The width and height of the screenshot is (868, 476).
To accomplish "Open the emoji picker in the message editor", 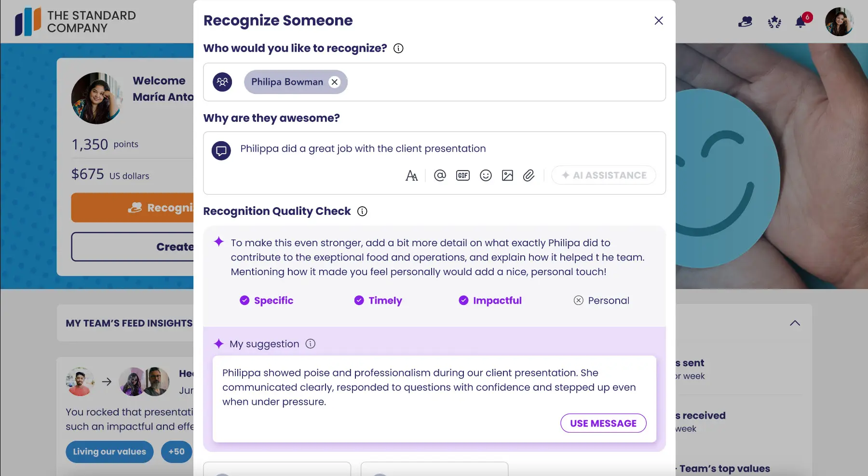I will [486, 175].
